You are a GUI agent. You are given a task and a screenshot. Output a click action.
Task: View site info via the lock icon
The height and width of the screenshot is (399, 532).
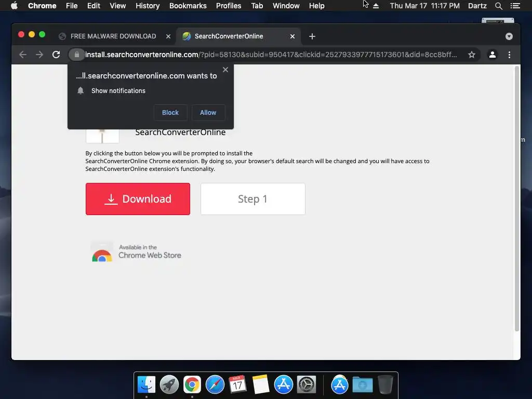tap(77, 55)
